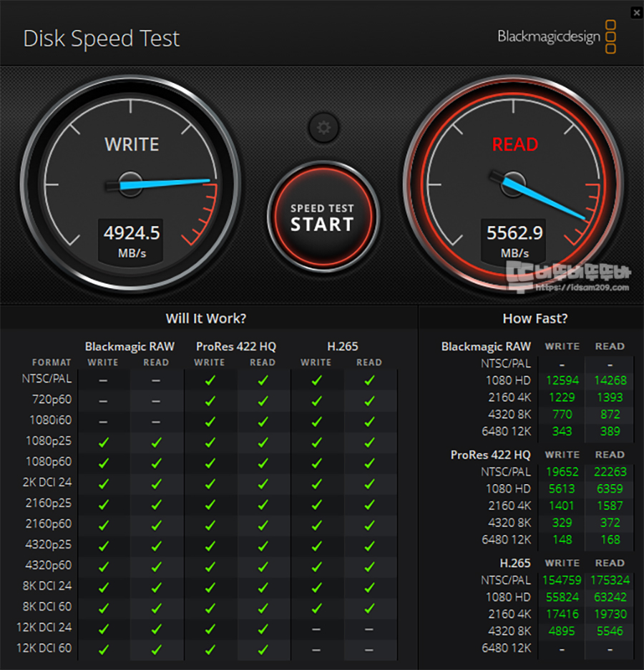Click the 720p60 format row label
Screen dimensions: 644x670
click(52, 400)
